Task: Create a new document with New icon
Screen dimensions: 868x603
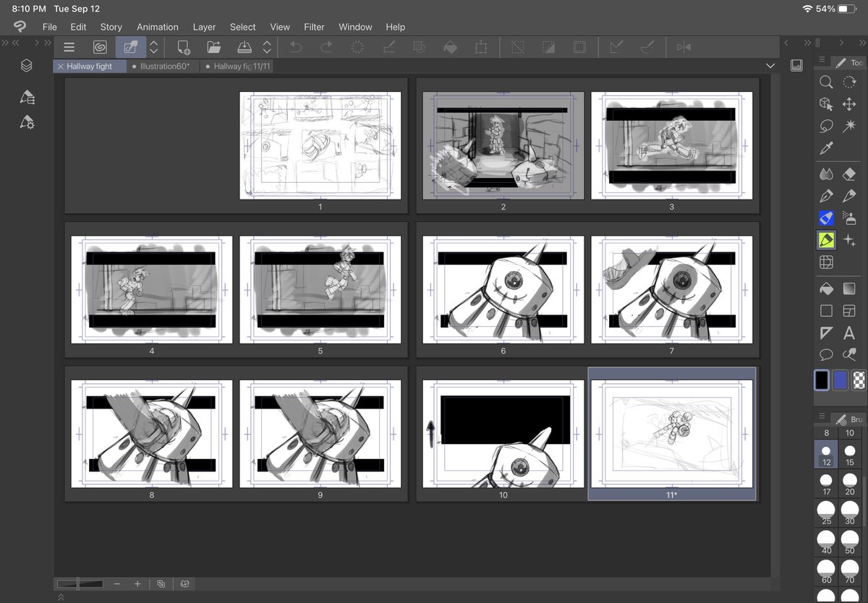Action: pyautogui.click(x=183, y=47)
